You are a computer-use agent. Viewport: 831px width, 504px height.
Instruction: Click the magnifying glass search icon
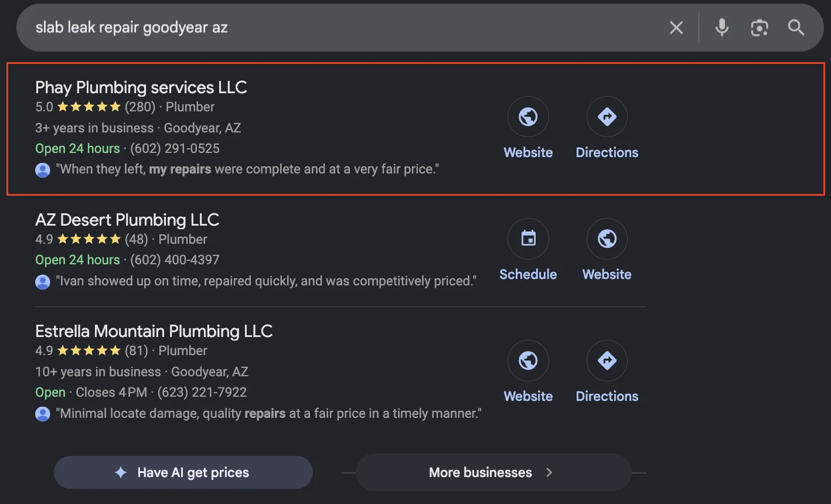[796, 28]
